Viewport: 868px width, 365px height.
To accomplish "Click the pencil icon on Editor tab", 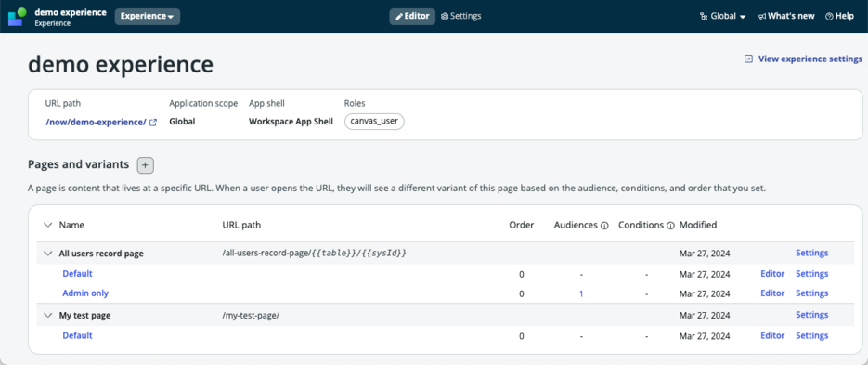I will tap(398, 17).
